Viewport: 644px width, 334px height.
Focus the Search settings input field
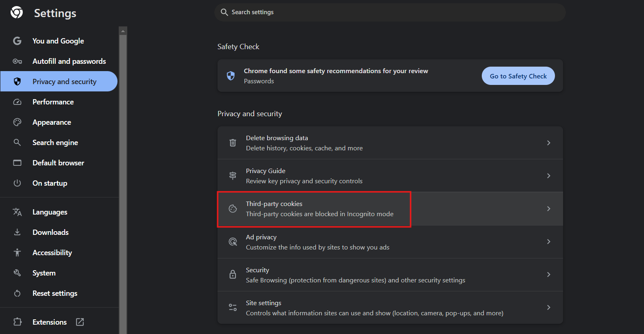[389, 12]
